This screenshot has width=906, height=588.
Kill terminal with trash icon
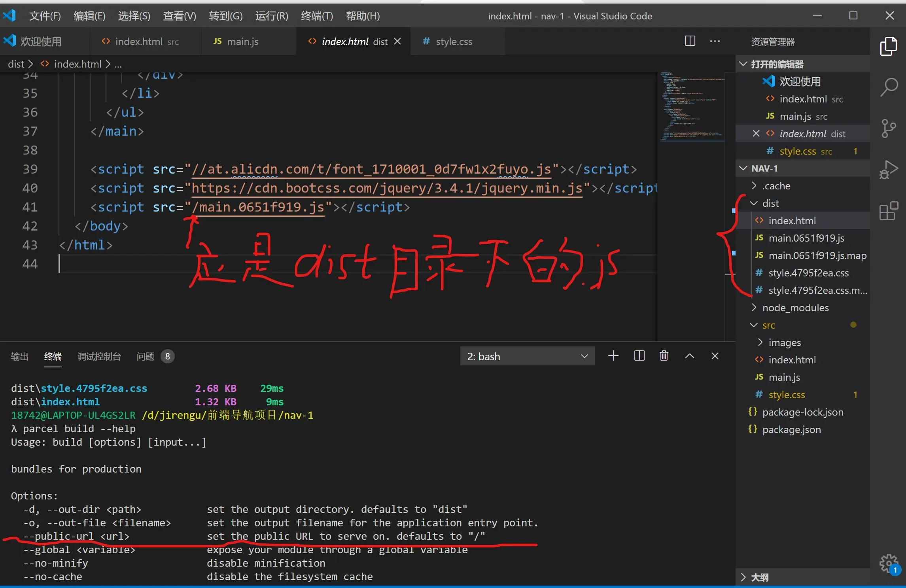coord(664,356)
